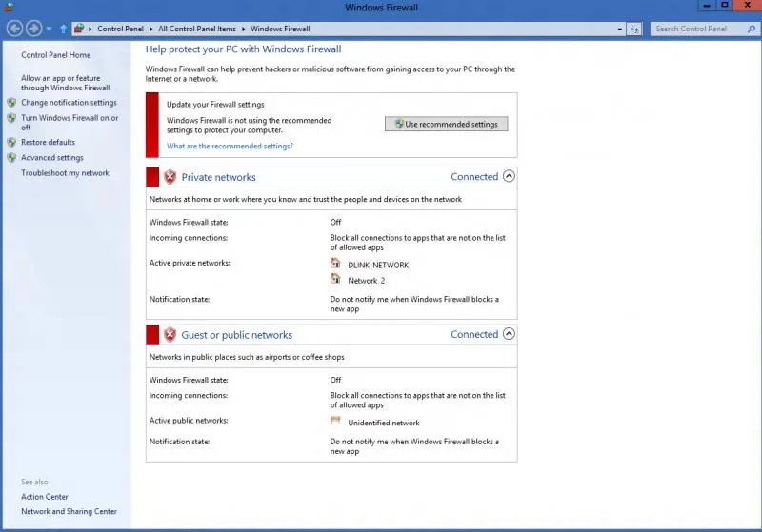The height and width of the screenshot is (532, 762).
Task: Maximize the Windows Firewall window
Action: [x=724, y=6]
